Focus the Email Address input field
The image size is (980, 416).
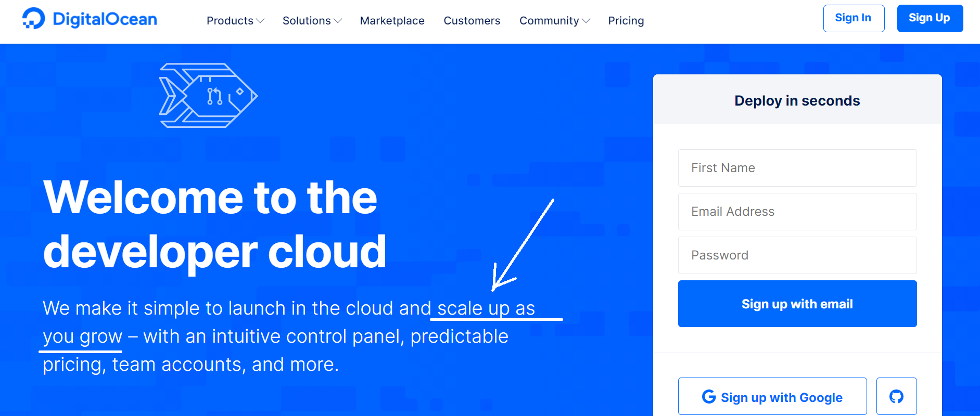(x=797, y=212)
